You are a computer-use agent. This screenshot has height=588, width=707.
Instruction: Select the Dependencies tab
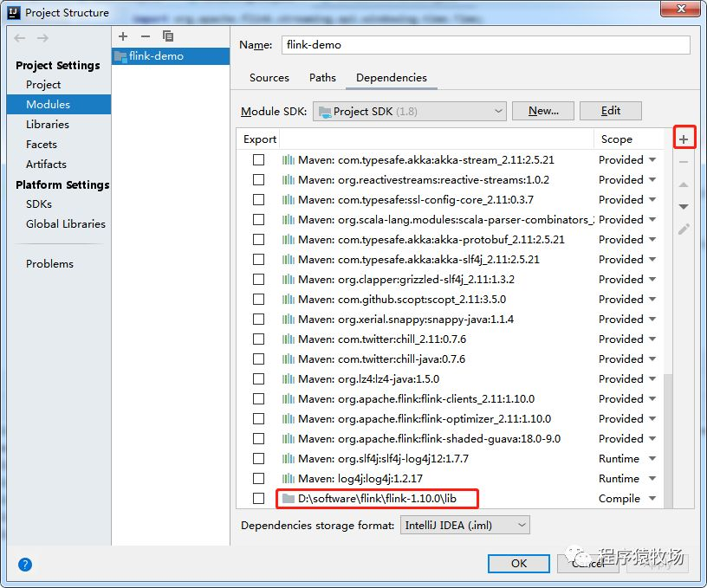pyautogui.click(x=392, y=77)
